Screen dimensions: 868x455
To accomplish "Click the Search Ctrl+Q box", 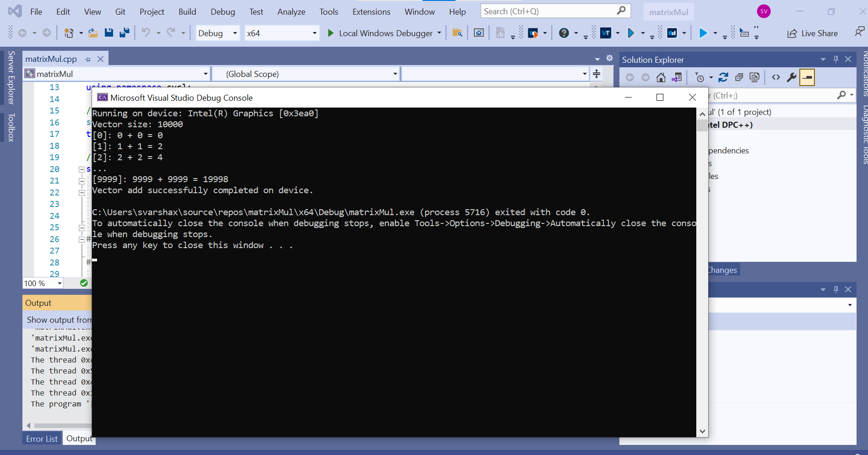I will [549, 11].
